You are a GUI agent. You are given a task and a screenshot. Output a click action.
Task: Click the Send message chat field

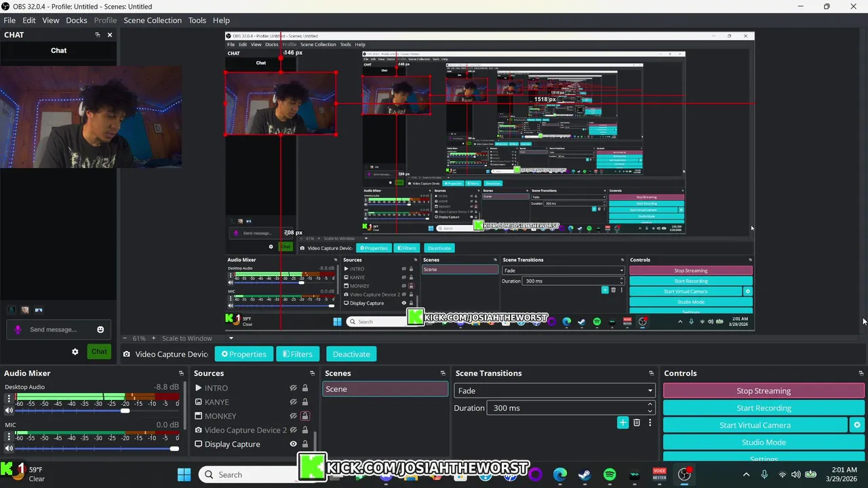60,329
